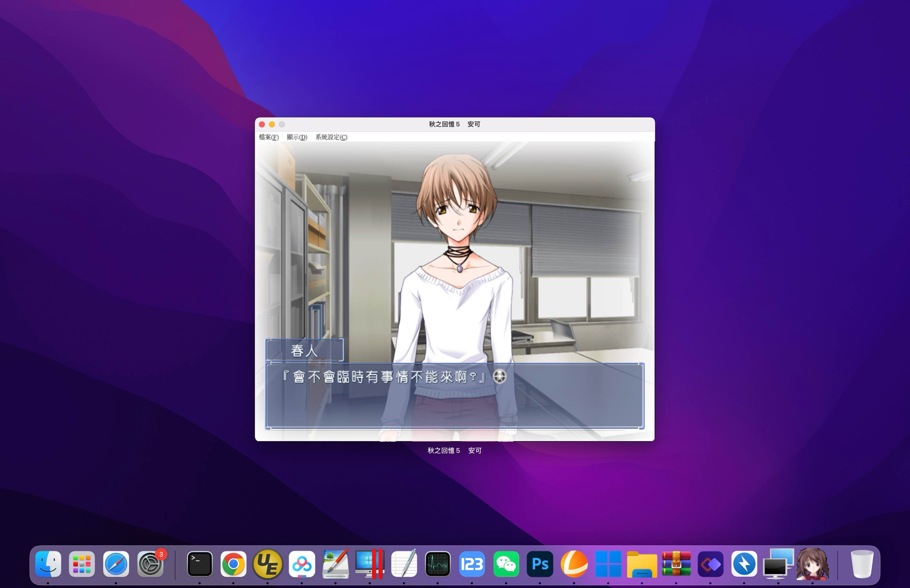910x588 pixels.
Task: Open the Windows File Explorer folder icon
Action: click(642, 564)
